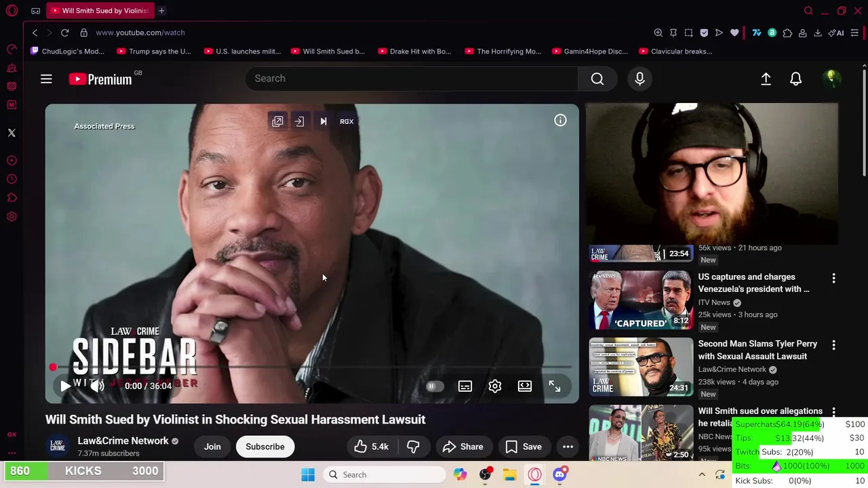This screenshot has width=868, height=488.
Task: Click the Share button
Action: coord(463,447)
